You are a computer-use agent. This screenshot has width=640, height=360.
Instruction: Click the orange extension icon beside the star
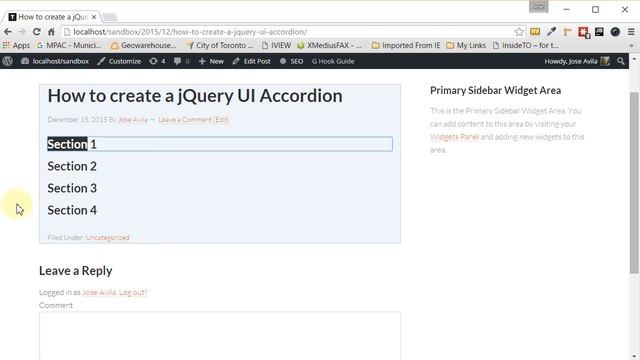[x=535, y=31]
